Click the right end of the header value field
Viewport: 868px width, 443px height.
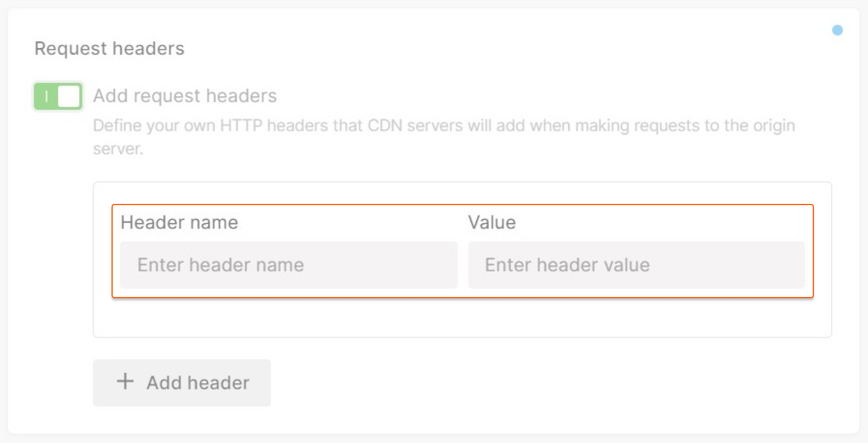click(787, 265)
